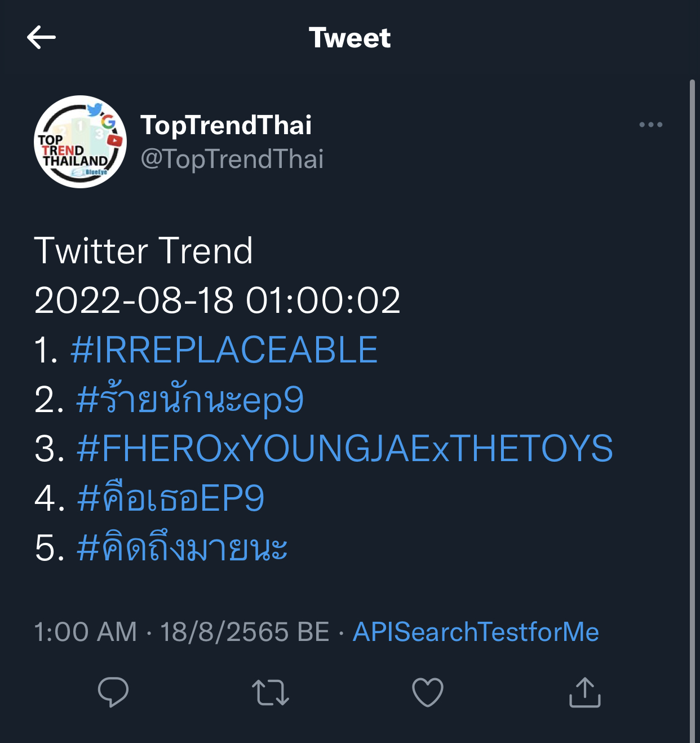
Task: Like the tweet with heart icon
Action: click(x=428, y=692)
